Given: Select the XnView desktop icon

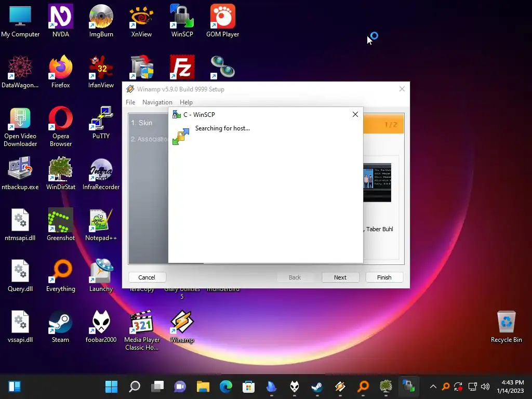Looking at the screenshot, I should point(141,21).
